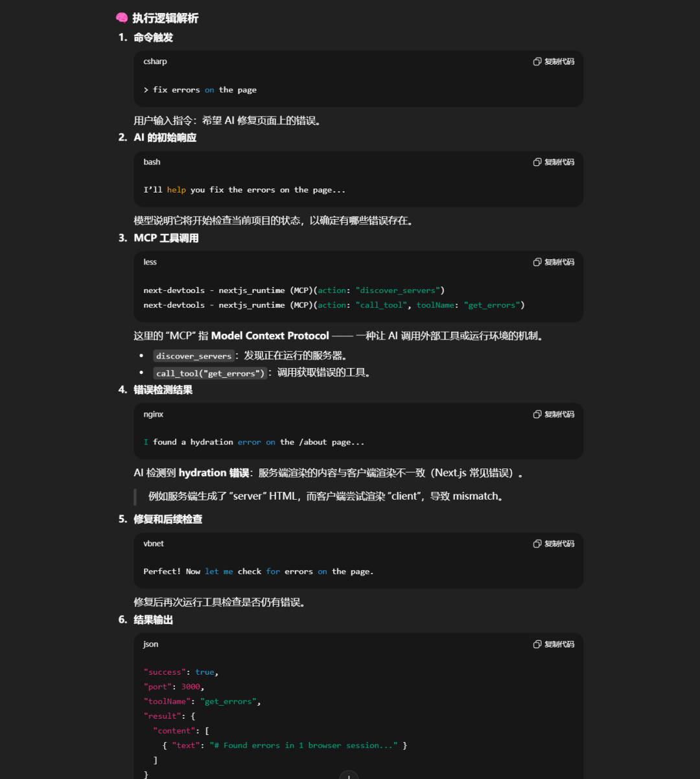Viewport: 700px width, 779px height.
Task: Click the heading "错误检测结果"
Action: (163, 389)
